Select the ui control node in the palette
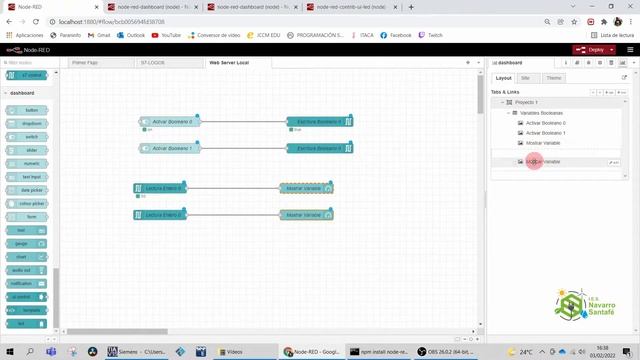The width and height of the screenshot is (640, 360). tap(27, 297)
